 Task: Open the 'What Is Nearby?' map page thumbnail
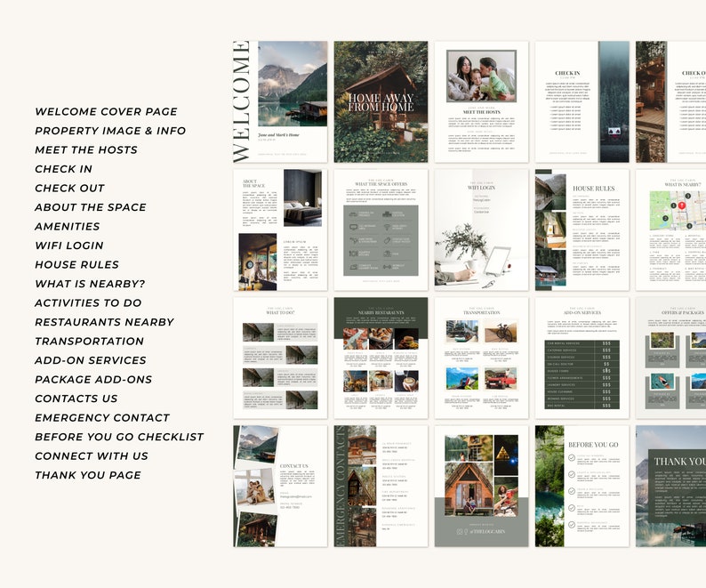point(671,230)
